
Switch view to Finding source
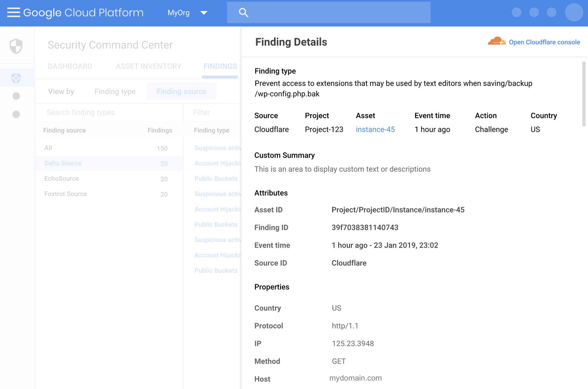(181, 91)
